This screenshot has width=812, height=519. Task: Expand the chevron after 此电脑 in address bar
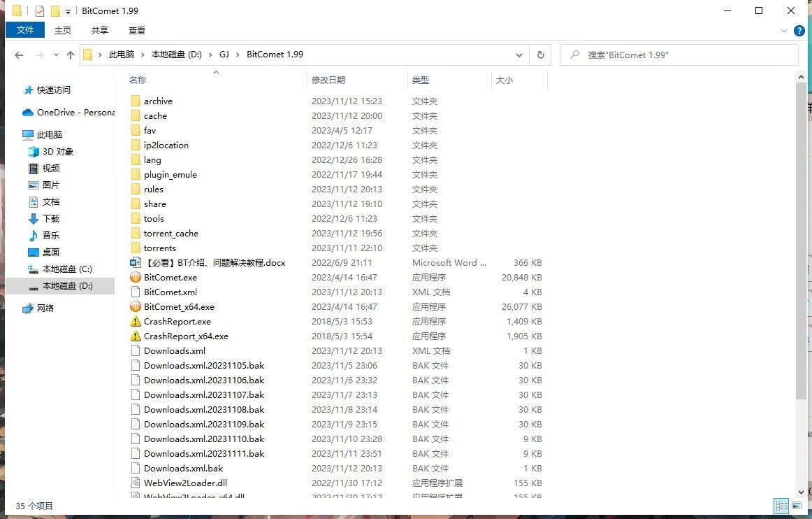[143, 55]
